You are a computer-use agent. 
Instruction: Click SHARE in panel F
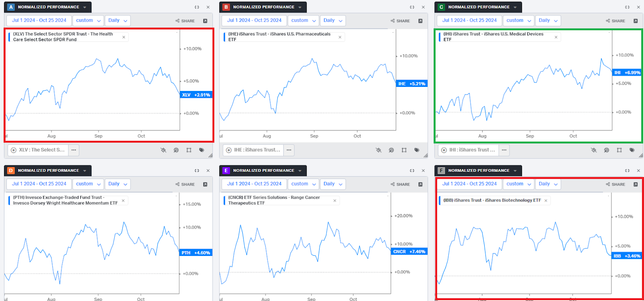click(616, 184)
